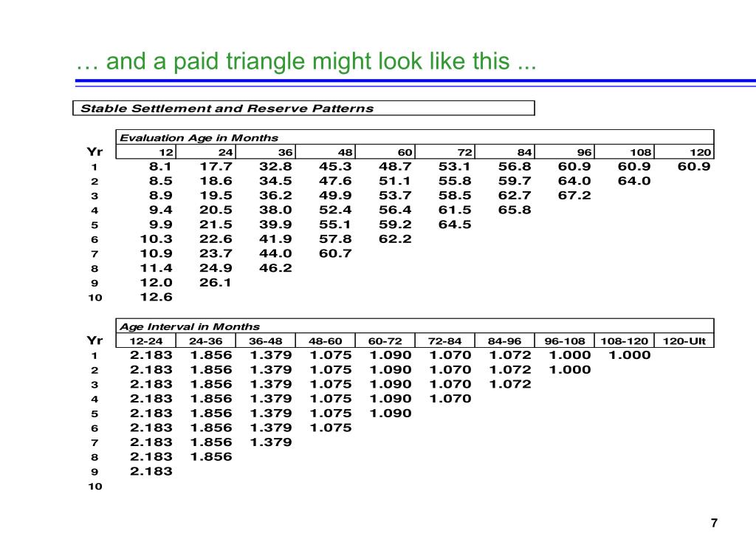Click the 32.8 paid value
This screenshot has width=756, height=545.
pyautogui.click(x=276, y=167)
